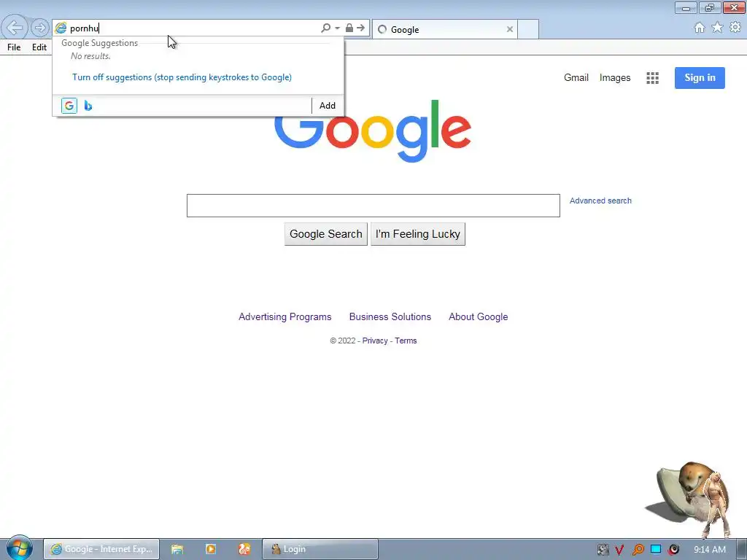Click the magnifier search icon in address bar
Screen dimensions: 747x560
pyautogui.click(x=325, y=28)
